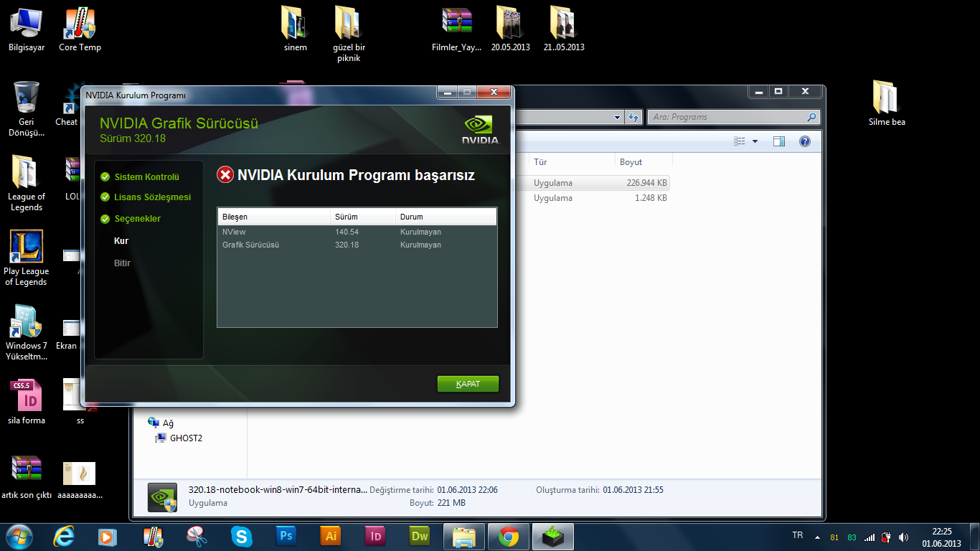The height and width of the screenshot is (551, 980).
Task: Open sila forma InDesign file
Action: [x=27, y=402]
